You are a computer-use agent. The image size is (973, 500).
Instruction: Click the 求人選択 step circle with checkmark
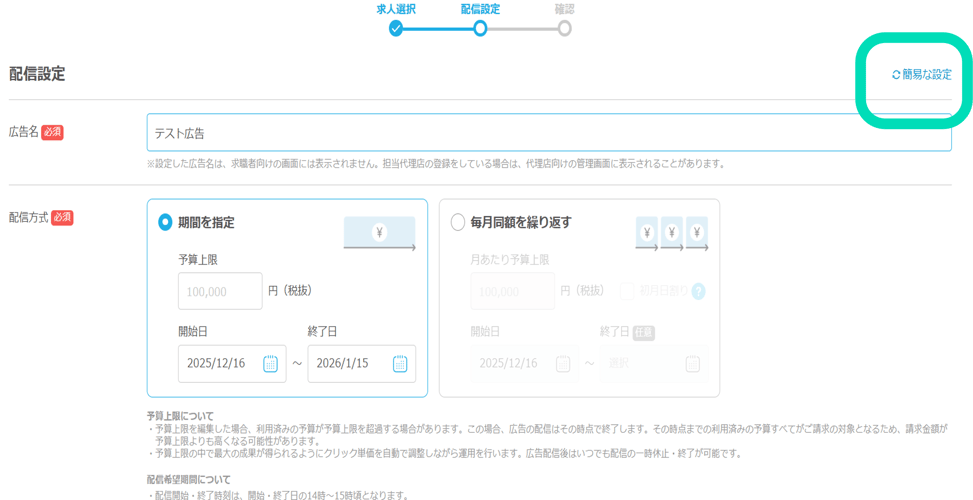tap(396, 29)
